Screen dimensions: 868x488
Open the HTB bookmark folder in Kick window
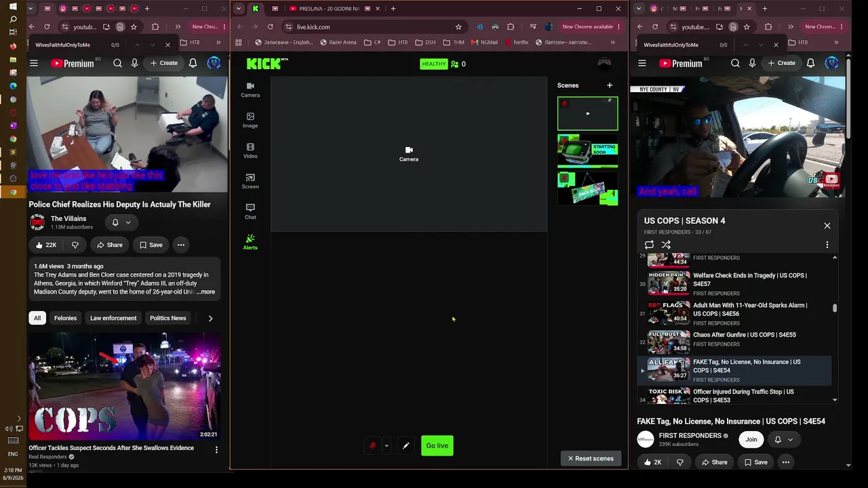click(398, 42)
